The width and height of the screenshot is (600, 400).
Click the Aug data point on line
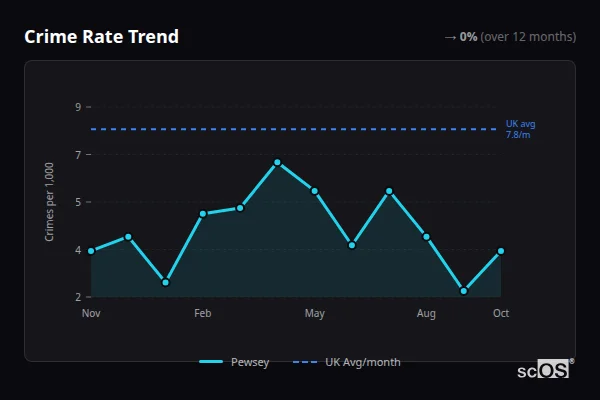pos(426,237)
